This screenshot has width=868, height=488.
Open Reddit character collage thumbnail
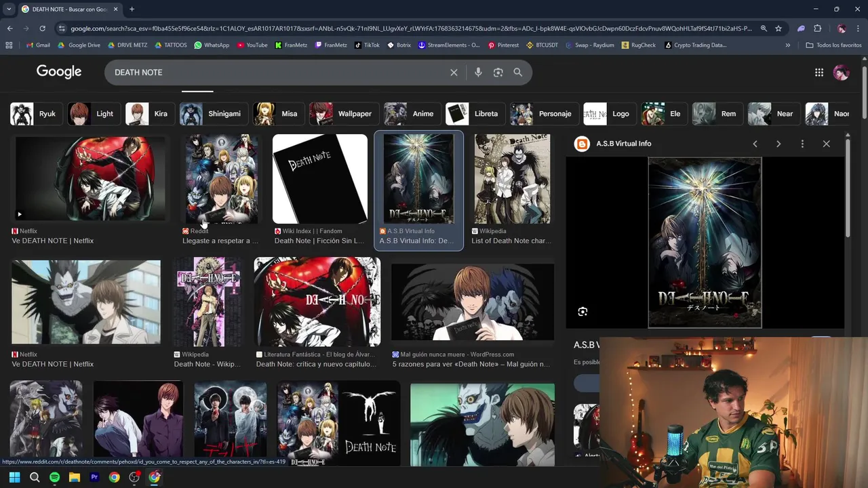222,179
